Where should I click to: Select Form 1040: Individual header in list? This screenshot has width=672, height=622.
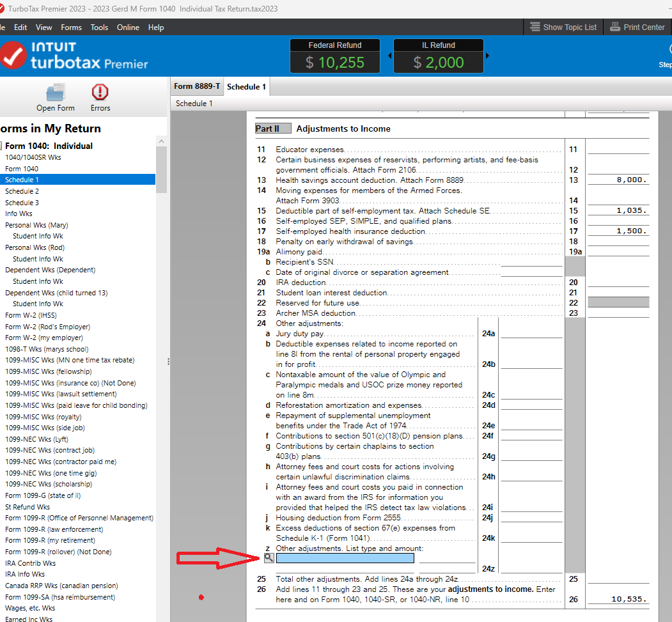point(49,146)
